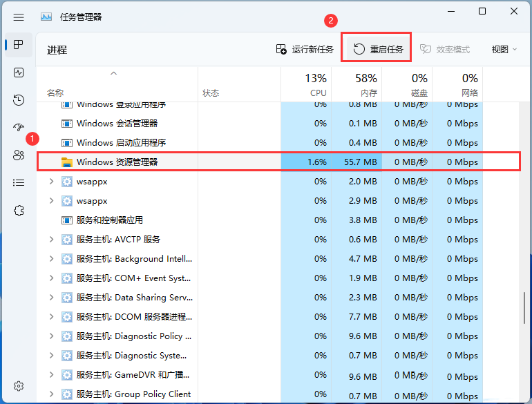Expand 服务主机: Diagnostic Policy group
Viewport: 532px width, 404px height.
click(x=52, y=336)
